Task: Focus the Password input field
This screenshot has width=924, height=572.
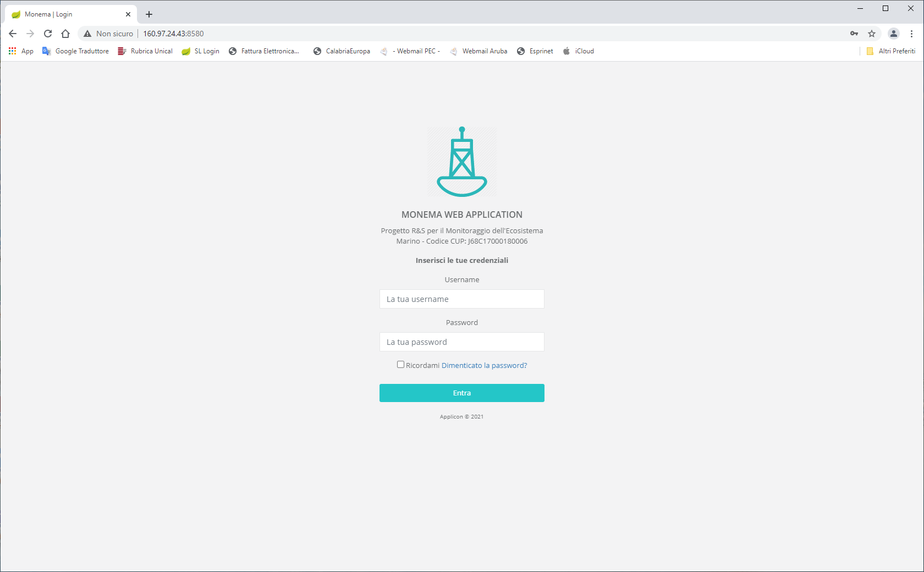Action: click(x=462, y=342)
